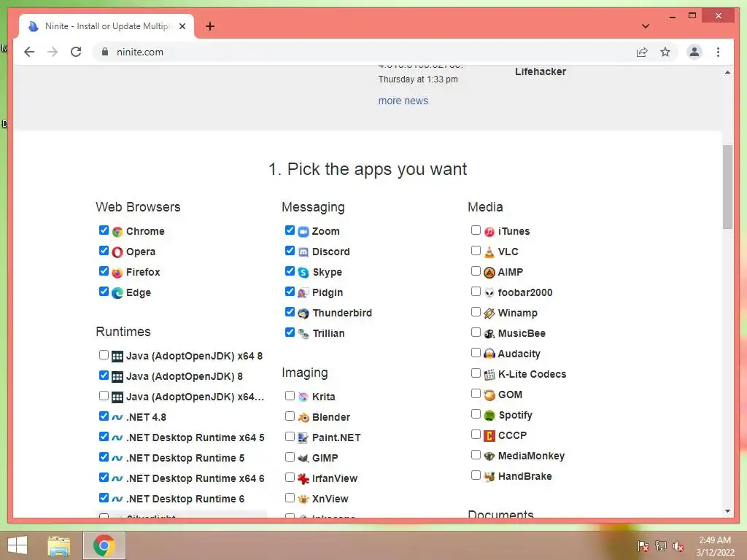The width and height of the screenshot is (747, 560).
Task: Uncheck the .NET 4.8 checkbox
Action: tap(104, 416)
